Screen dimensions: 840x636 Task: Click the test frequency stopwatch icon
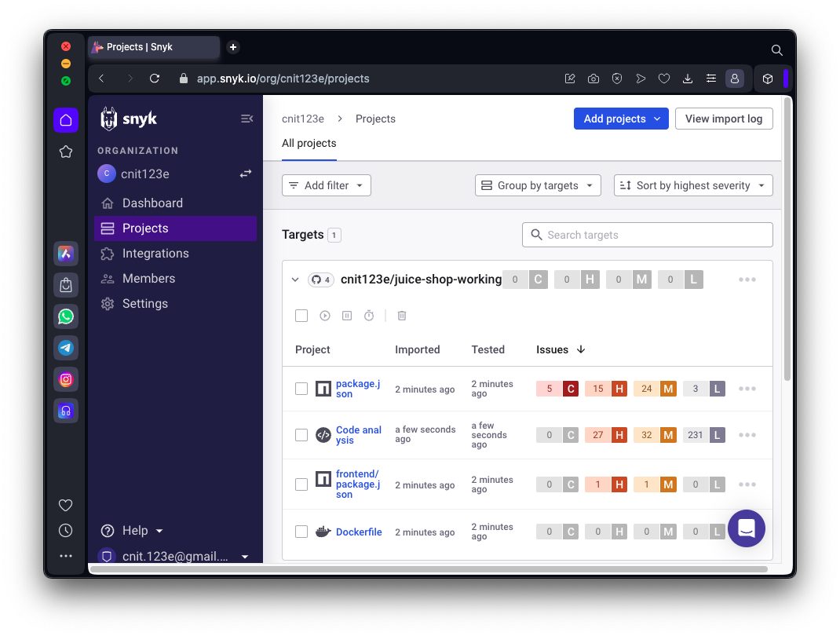(369, 316)
